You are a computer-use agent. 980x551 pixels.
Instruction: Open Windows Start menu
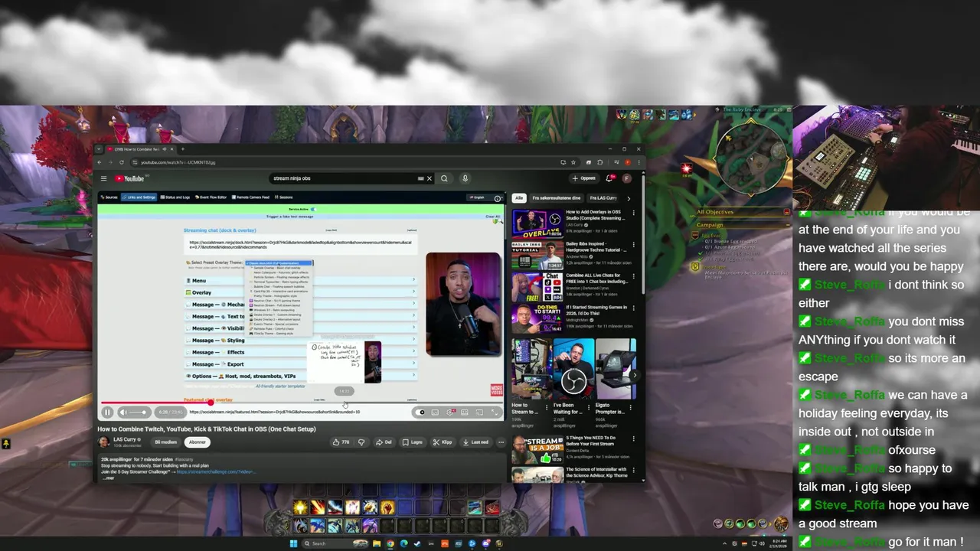pos(292,543)
